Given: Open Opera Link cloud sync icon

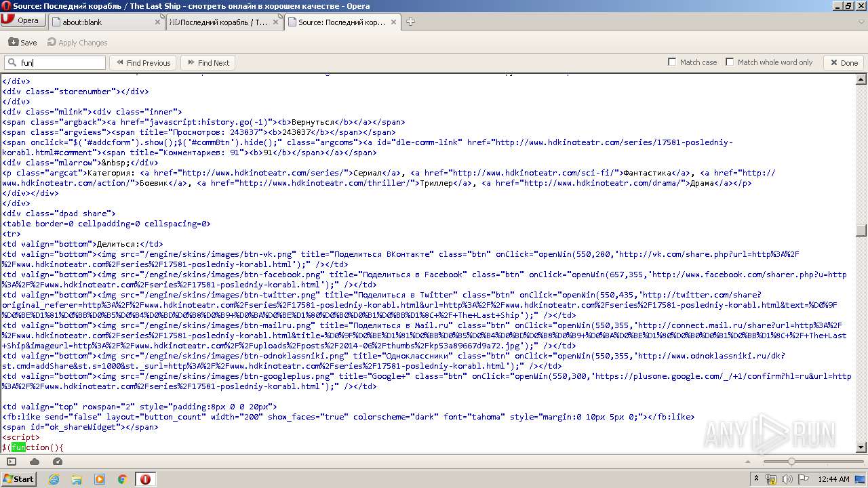Looking at the screenshot, I should click(35, 462).
